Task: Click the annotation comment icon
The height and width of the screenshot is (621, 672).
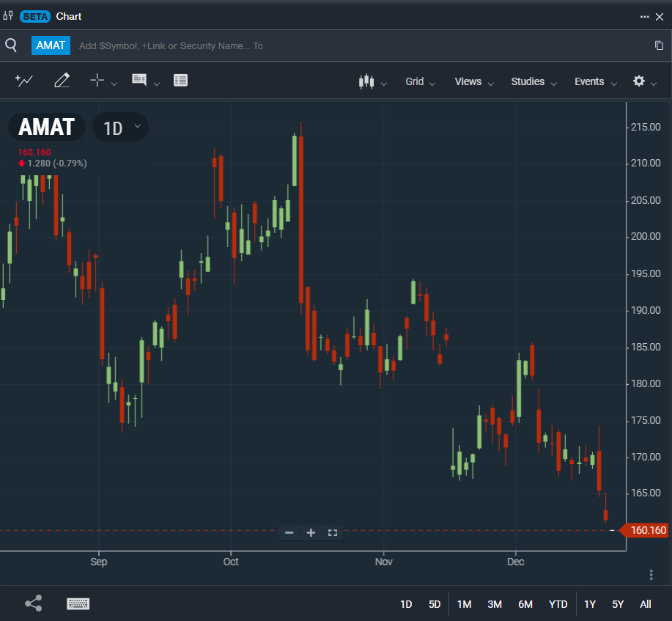Action: click(139, 80)
